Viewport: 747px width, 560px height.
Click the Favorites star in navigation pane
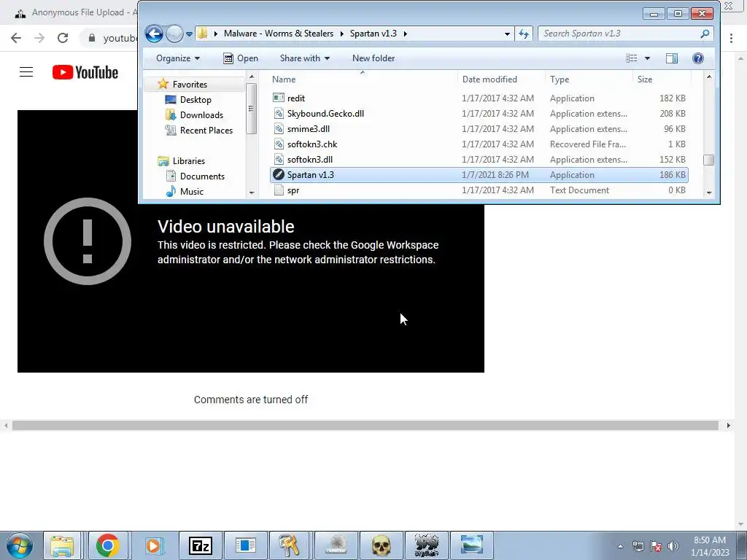(x=163, y=84)
